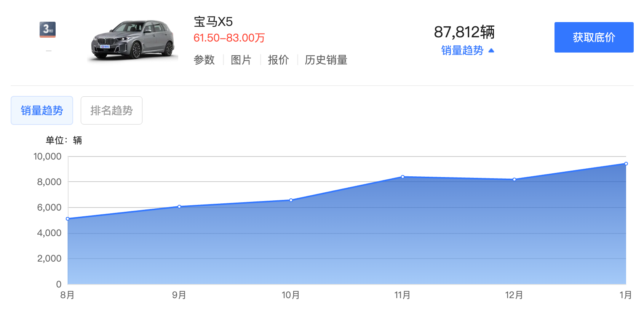This screenshot has height=313, width=644.
Task: Switch to the 排名趋势 tab
Action: pyautogui.click(x=112, y=110)
